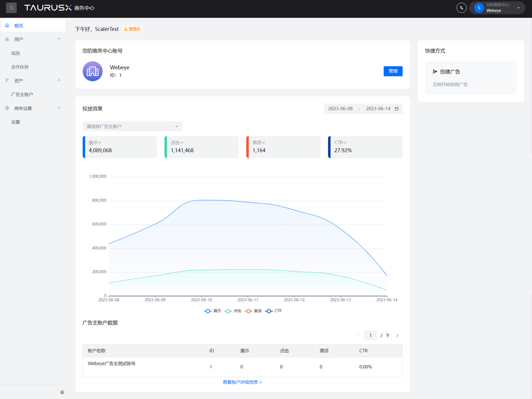Open 广告主账户 in sidebar
532x399 pixels.
(22, 94)
